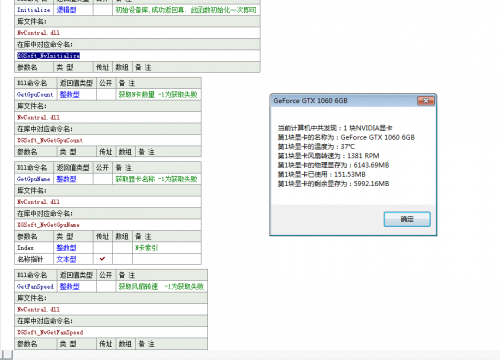Click the GetGpuName command name cell
The width and height of the screenshot is (500, 360).
point(34,179)
